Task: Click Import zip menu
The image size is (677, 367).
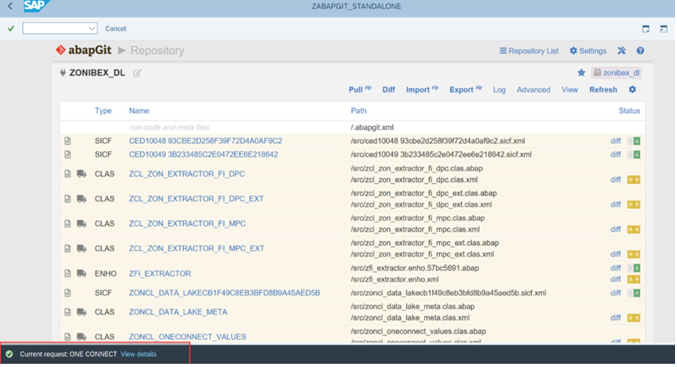Action: coord(422,89)
